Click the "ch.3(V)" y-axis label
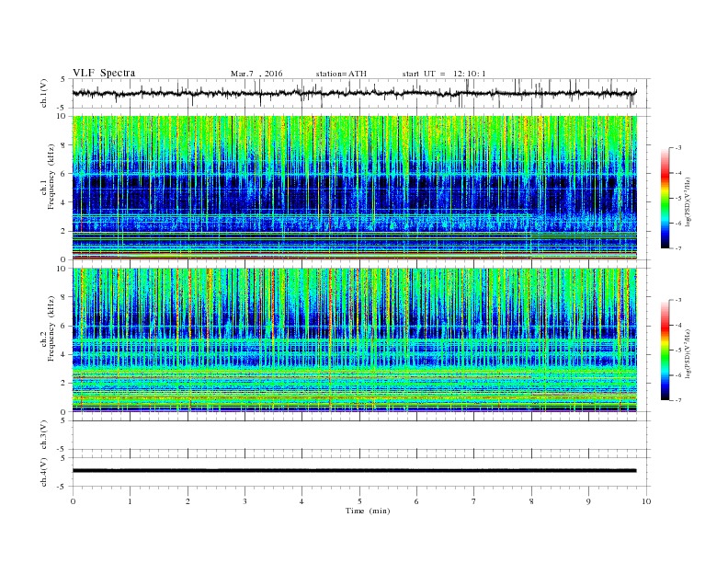This screenshot has width=728, height=563. [x=44, y=435]
